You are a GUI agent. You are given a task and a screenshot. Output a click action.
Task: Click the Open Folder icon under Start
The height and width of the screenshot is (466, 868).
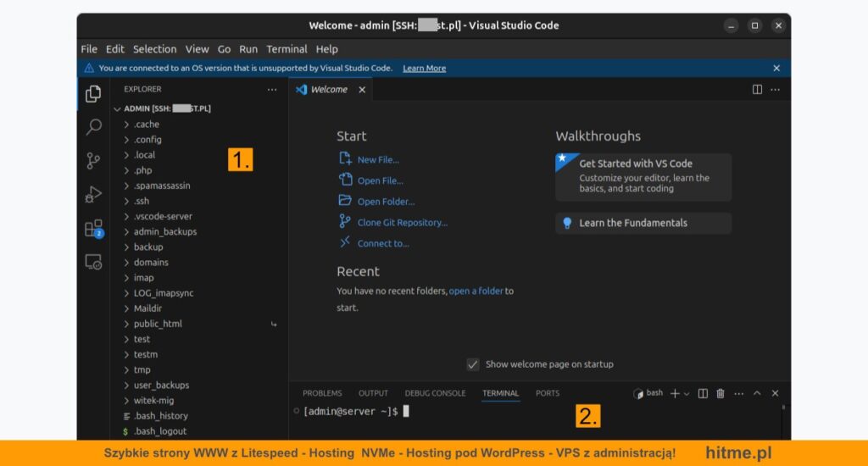point(345,200)
